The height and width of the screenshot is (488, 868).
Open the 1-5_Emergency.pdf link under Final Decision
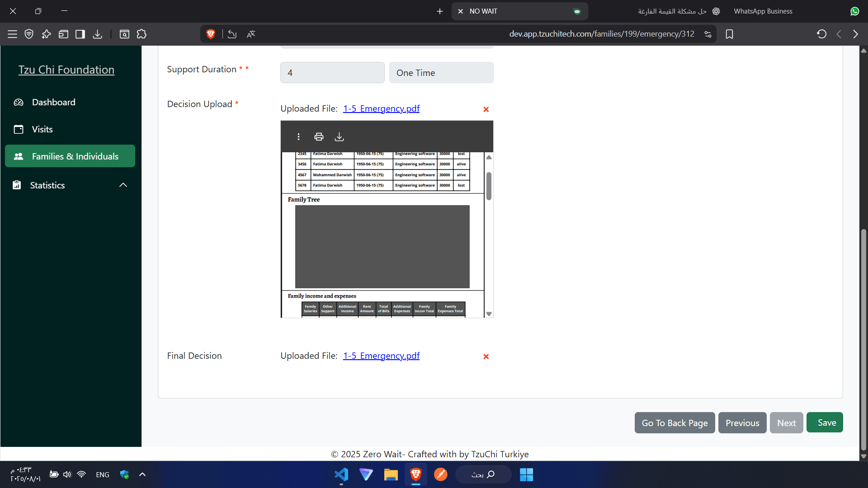click(x=381, y=356)
